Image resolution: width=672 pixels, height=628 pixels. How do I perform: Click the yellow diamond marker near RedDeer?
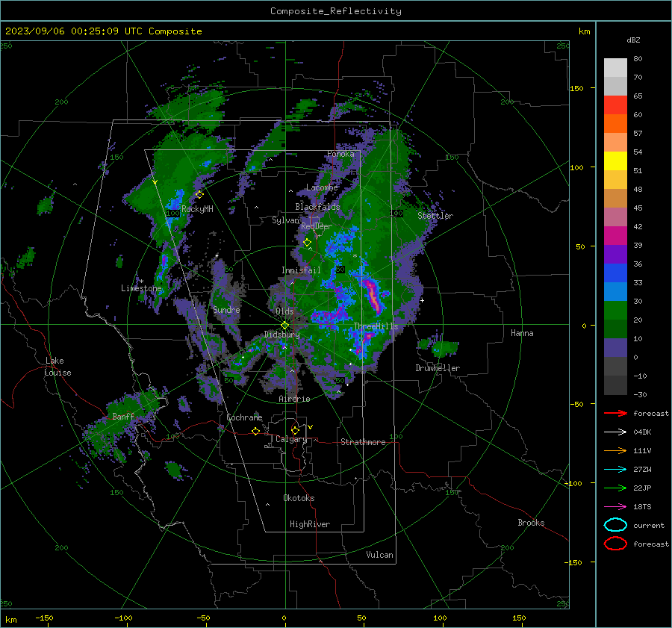pos(307,243)
